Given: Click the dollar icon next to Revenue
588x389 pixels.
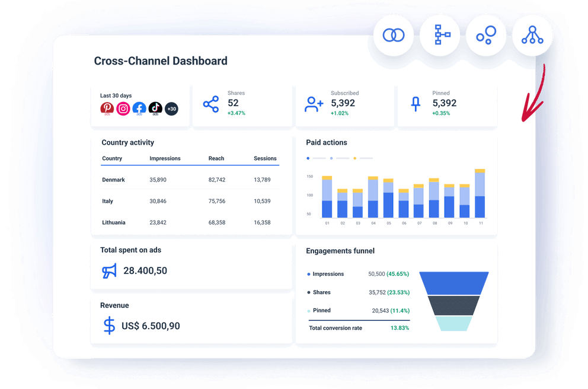Looking at the screenshot, I should [109, 326].
